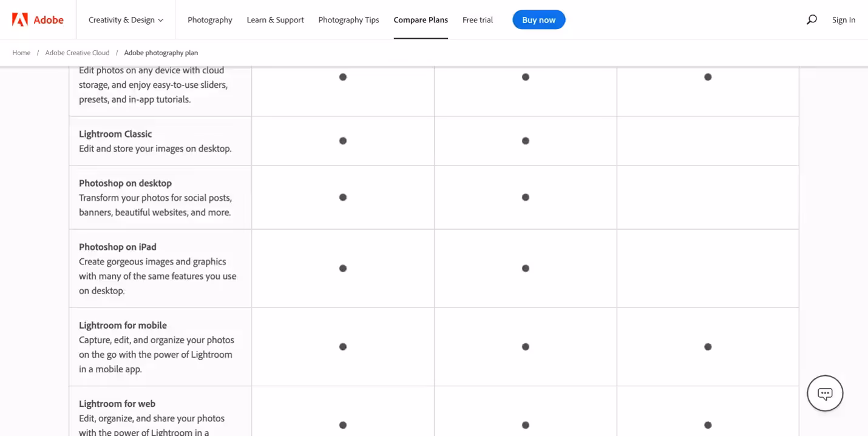Click first column dot for Lightroom Classic
Viewport: 868px width, 439px height.
(343, 141)
